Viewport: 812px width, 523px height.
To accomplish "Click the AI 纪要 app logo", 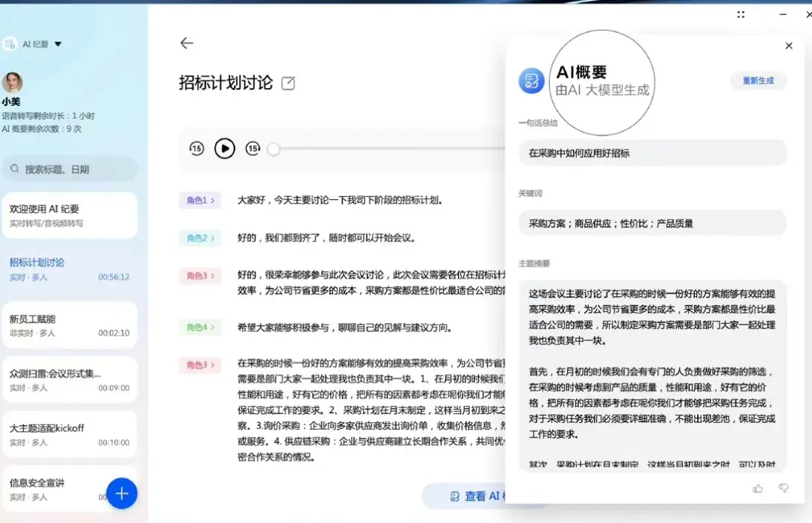I will pyautogui.click(x=10, y=44).
